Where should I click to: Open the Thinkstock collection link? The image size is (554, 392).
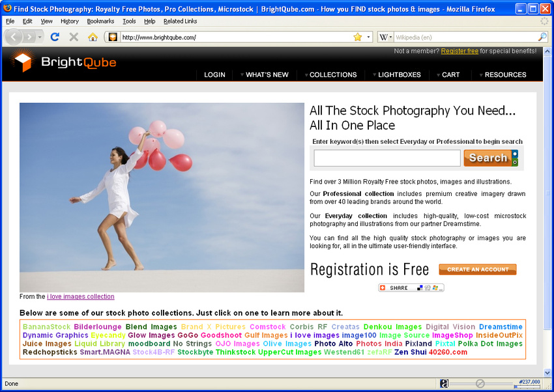tap(235, 352)
